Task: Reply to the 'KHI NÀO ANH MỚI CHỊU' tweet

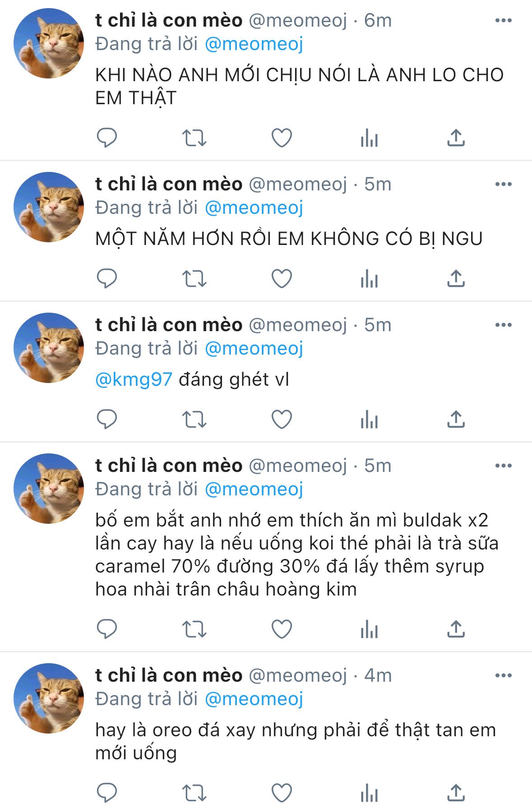Action: tap(107, 138)
